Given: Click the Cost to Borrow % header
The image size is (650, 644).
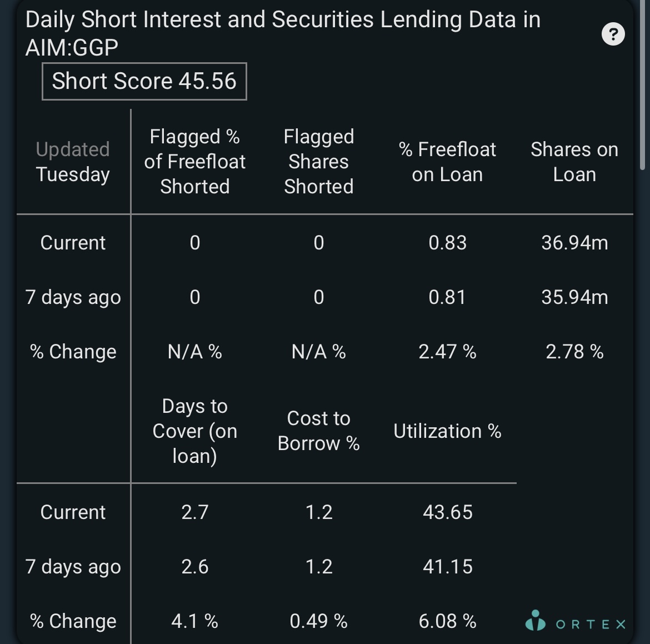Looking at the screenshot, I should click(x=319, y=431).
